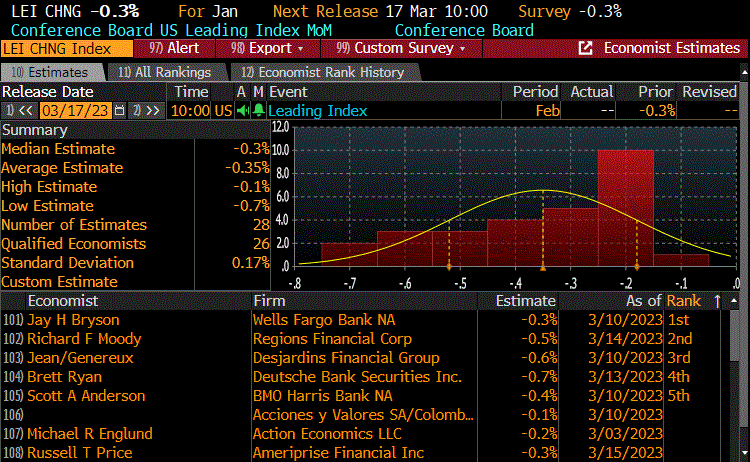Click the 3/14/2023 as-of date

(626, 339)
